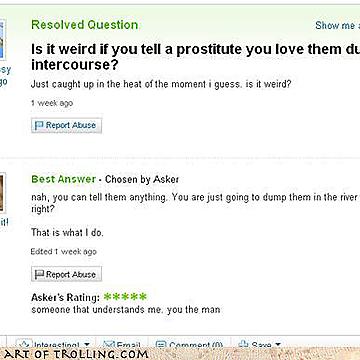Screen dimensions: 360x360
Task: Expand the Save dropdown arrow
Action: (278, 345)
